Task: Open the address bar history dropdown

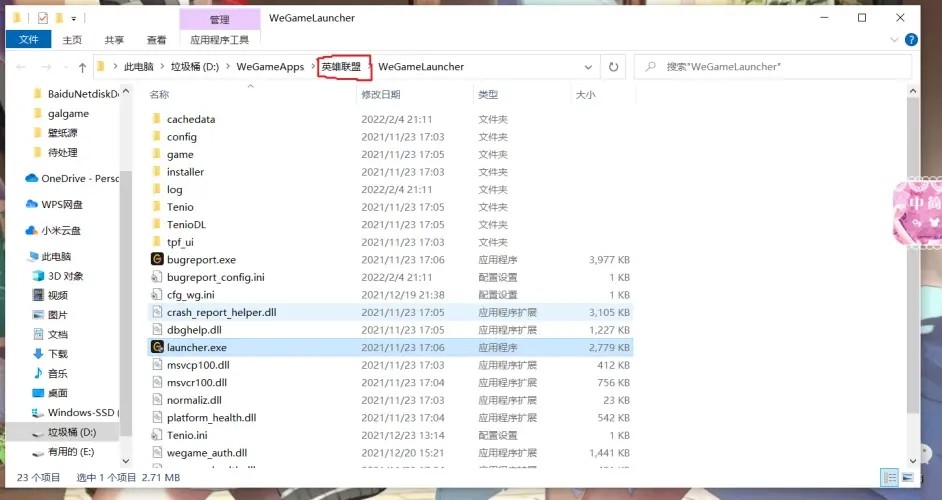Action: point(588,67)
